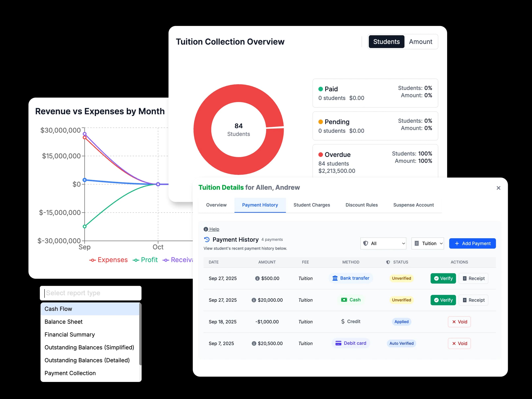This screenshot has width=532, height=399.
Task: Click the info icon next to $500.00
Action: [x=257, y=278]
